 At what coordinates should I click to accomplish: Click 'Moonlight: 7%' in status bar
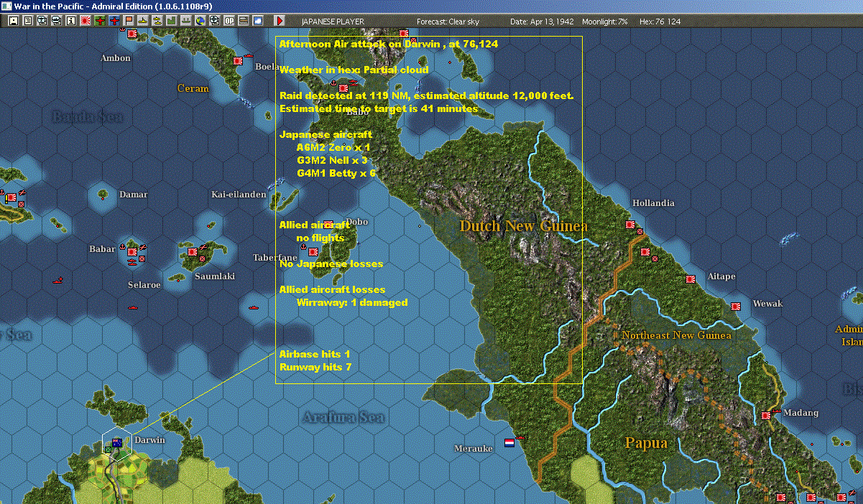point(605,22)
